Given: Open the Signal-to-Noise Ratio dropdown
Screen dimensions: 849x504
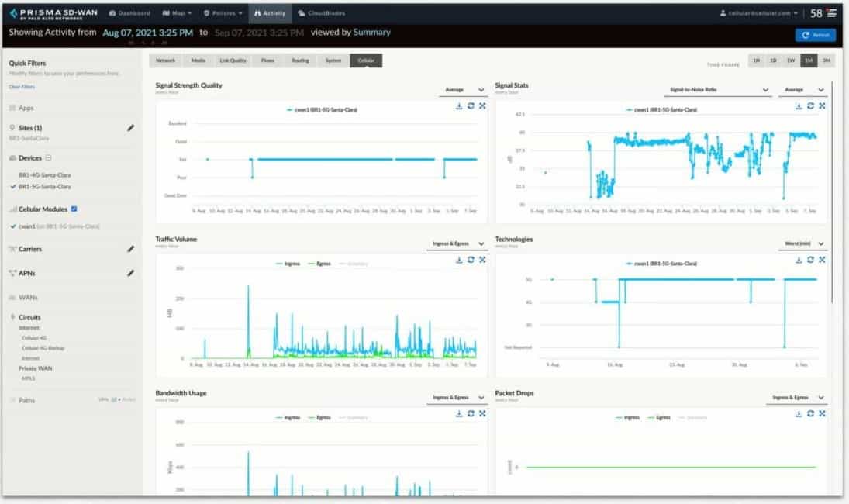Looking at the screenshot, I should click(717, 90).
